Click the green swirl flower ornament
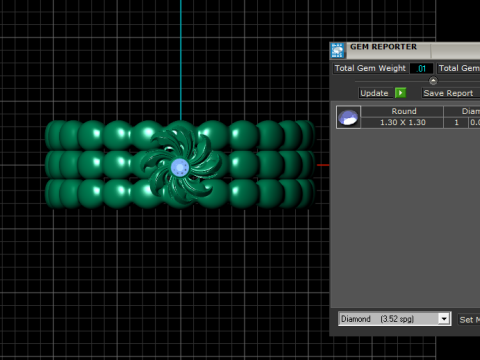Image resolution: width=480 pixels, height=360 pixels. tap(181, 166)
